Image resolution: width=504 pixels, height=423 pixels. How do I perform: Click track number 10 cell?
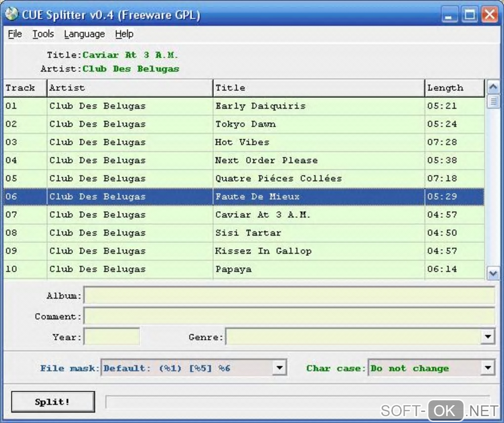coord(25,269)
